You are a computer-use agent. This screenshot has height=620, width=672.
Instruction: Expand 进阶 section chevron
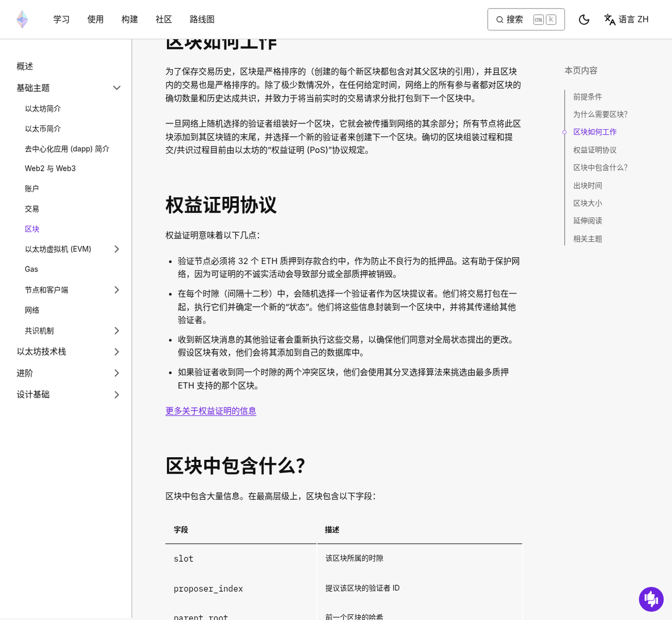(x=117, y=373)
